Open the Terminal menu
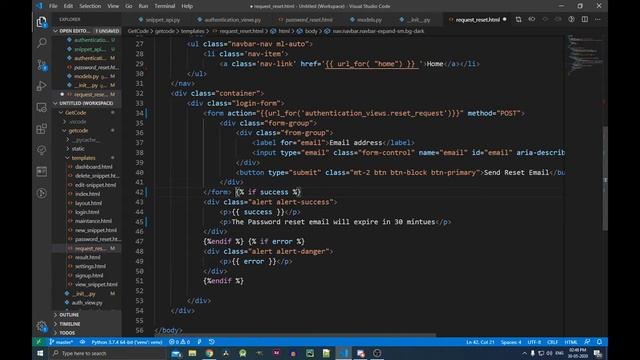 pyautogui.click(x=164, y=6)
